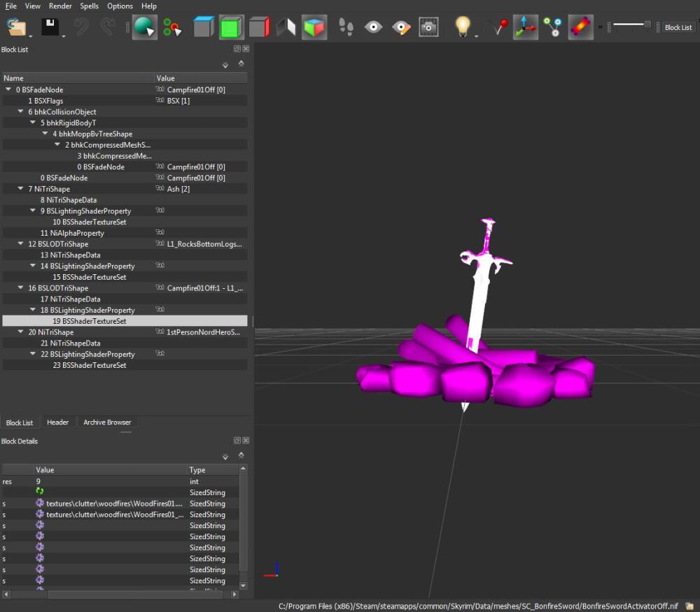Click the Save floppy disk icon
This screenshot has width=700, height=612.
50,27
